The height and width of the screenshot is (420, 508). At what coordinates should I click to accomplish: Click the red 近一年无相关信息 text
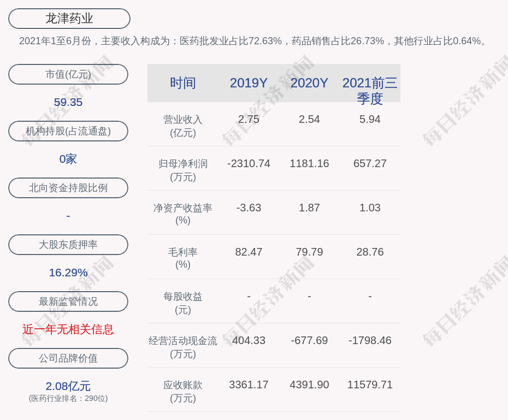tap(68, 329)
